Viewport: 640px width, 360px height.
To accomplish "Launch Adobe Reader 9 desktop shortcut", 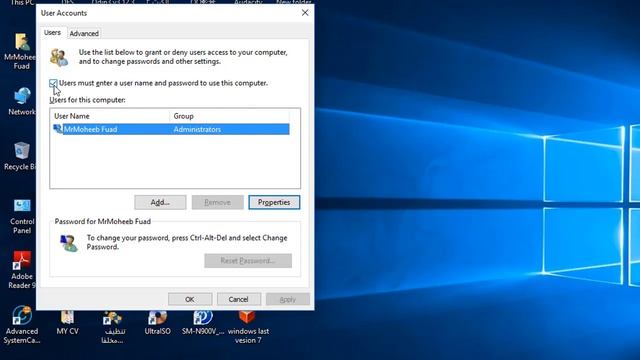I will click(22, 270).
